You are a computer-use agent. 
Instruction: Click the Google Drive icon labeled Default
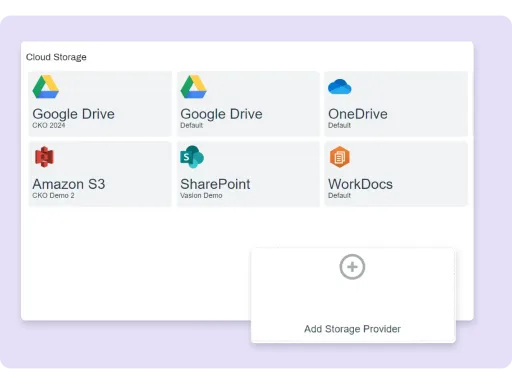point(193,87)
